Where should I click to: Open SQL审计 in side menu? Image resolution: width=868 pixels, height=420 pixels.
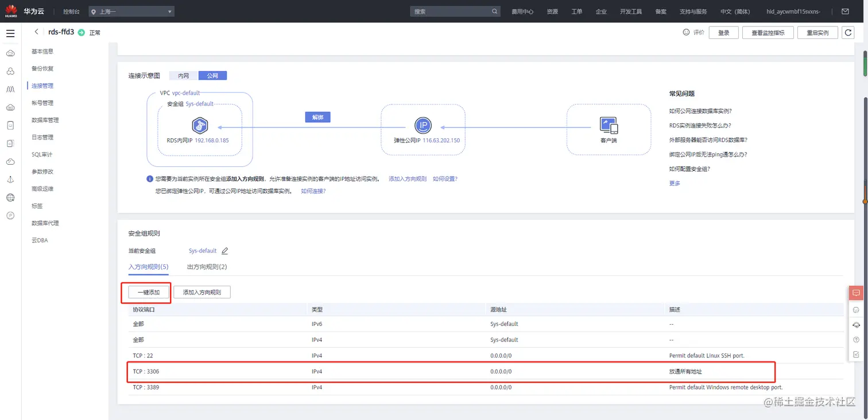42,154
